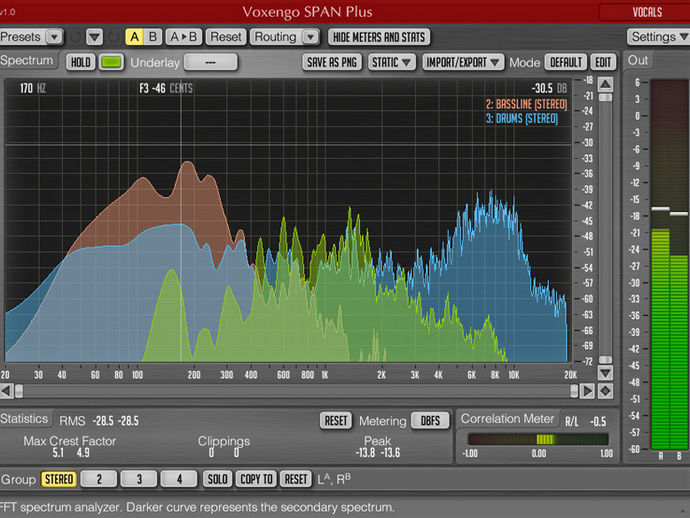
Task: Open the preset history dropdown arrow
Action: pyautogui.click(x=95, y=37)
